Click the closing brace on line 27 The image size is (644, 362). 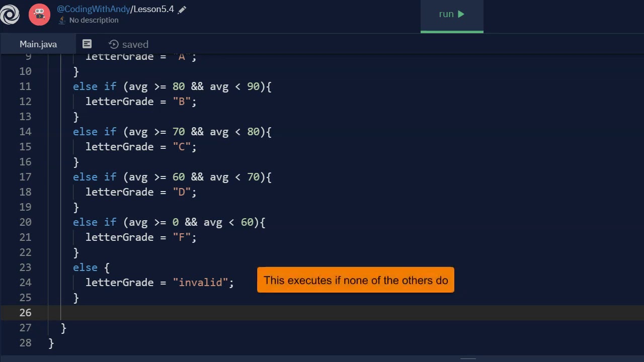point(63,328)
